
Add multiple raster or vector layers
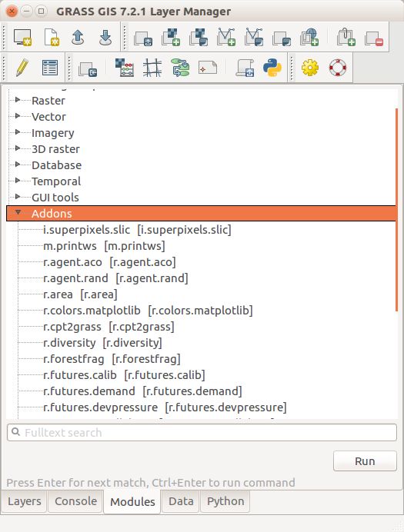pos(143,38)
